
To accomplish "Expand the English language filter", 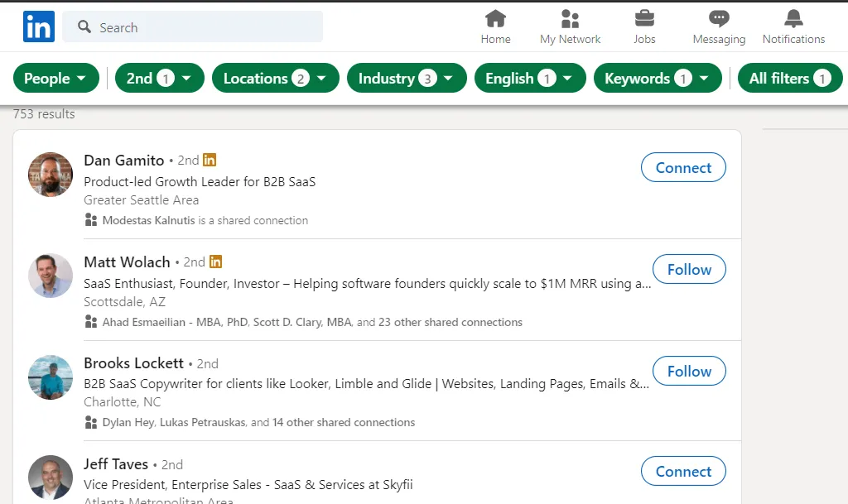I will click(529, 79).
